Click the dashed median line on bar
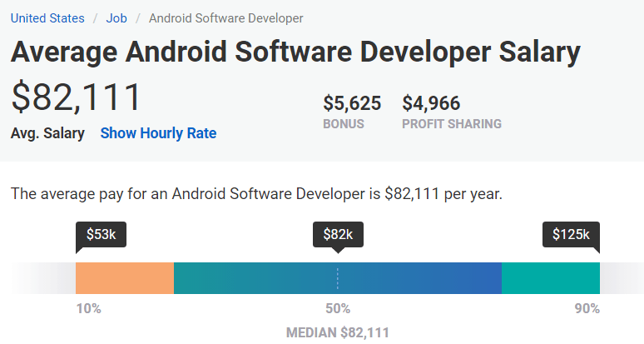Screen dimensions: 644x344 click(x=337, y=277)
